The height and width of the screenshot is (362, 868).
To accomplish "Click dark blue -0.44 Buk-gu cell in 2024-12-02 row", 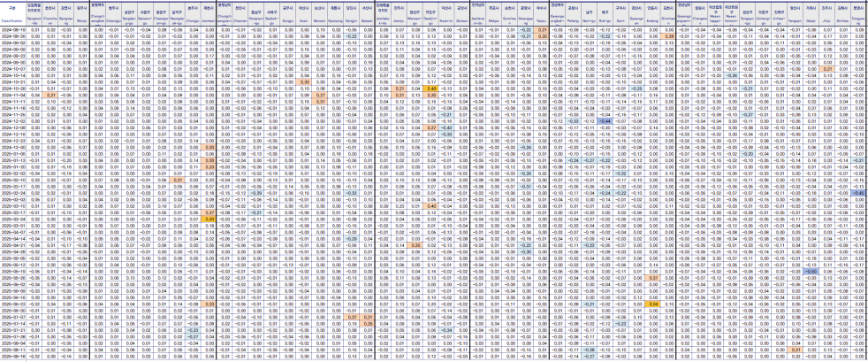I will (x=605, y=121).
